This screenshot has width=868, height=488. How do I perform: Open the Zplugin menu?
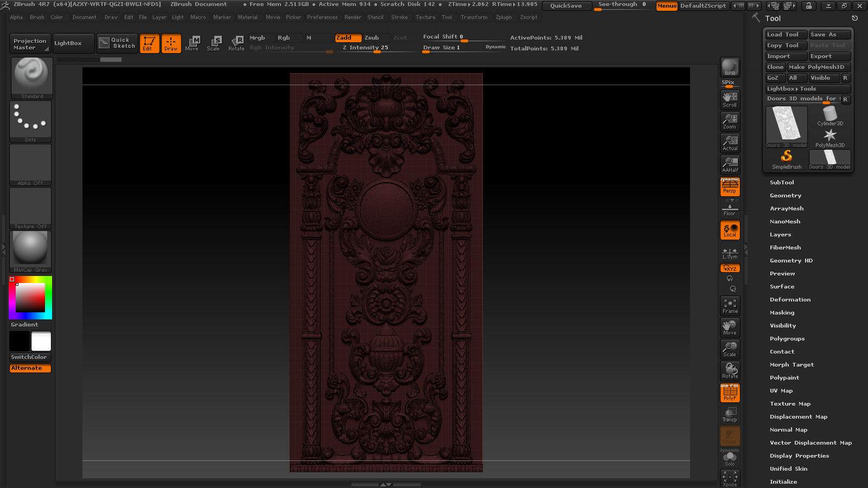[503, 17]
